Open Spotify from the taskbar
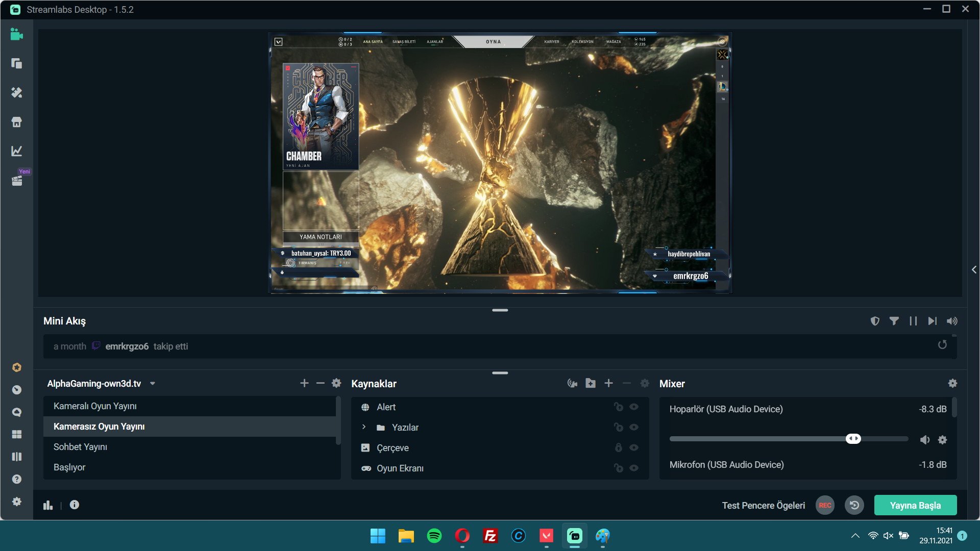Screen dimensions: 980x551 pos(434,536)
